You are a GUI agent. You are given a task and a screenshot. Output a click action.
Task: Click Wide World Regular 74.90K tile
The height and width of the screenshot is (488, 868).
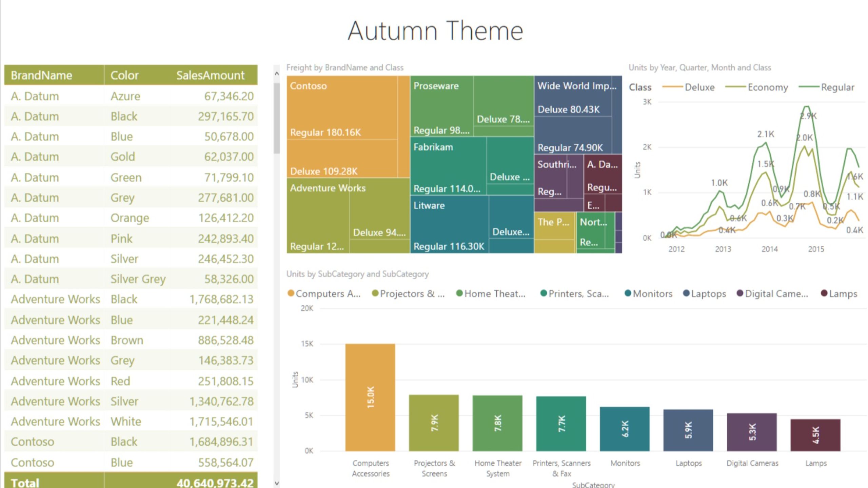(x=573, y=136)
